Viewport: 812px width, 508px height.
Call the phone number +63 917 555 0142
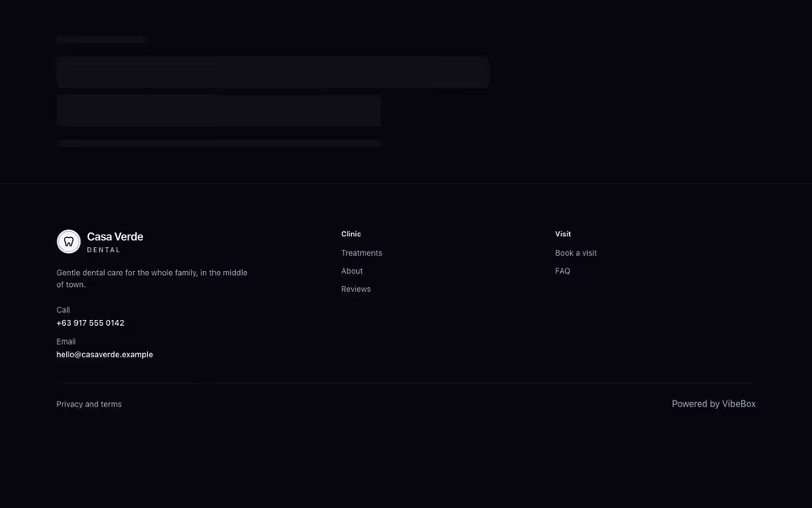[x=91, y=323]
